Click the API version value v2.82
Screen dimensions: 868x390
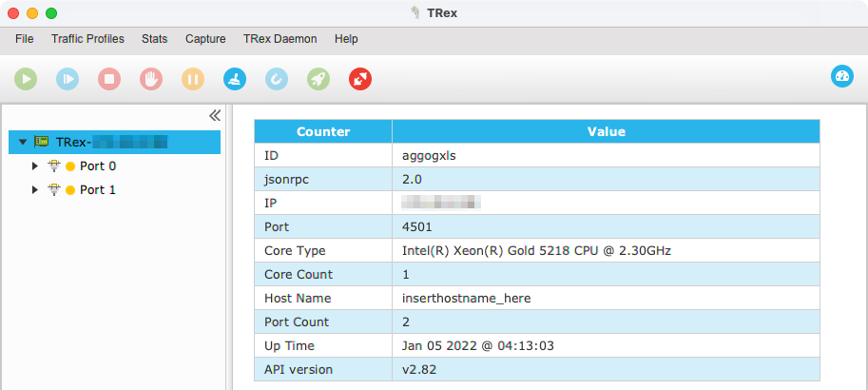tap(419, 369)
